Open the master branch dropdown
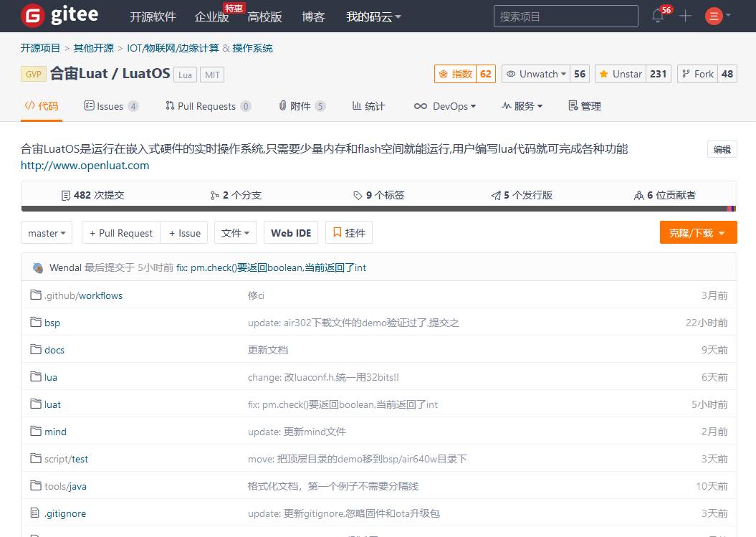The height and width of the screenshot is (537, 756). (47, 233)
